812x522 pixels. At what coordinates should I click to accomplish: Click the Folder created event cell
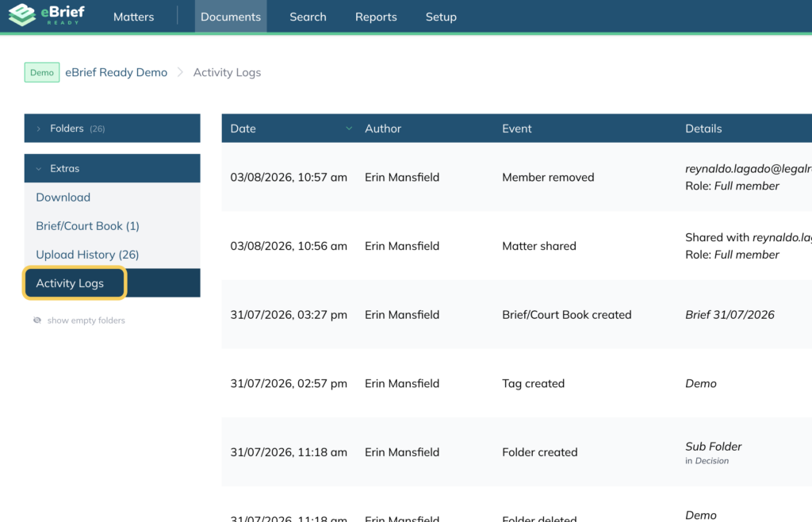(x=540, y=452)
